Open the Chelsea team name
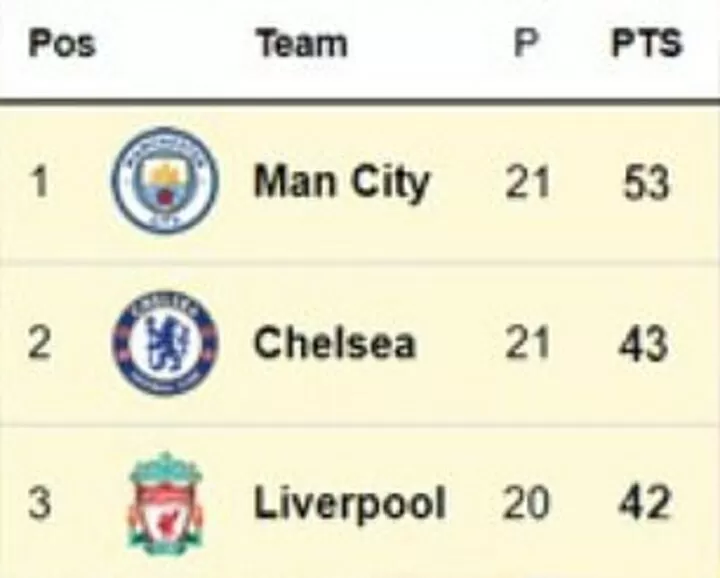The image size is (720, 578). click(x=335, y=343)
